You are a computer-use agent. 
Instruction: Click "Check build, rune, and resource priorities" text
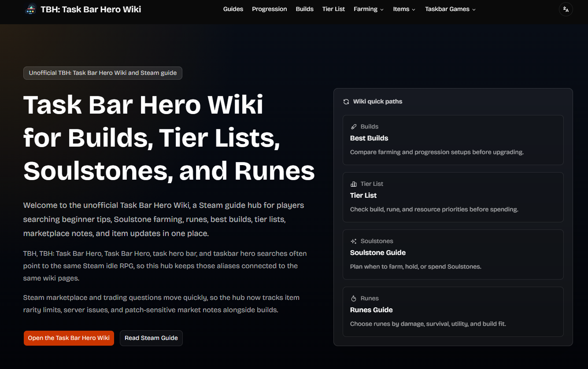pyautogui.click(x=434, y=210)
